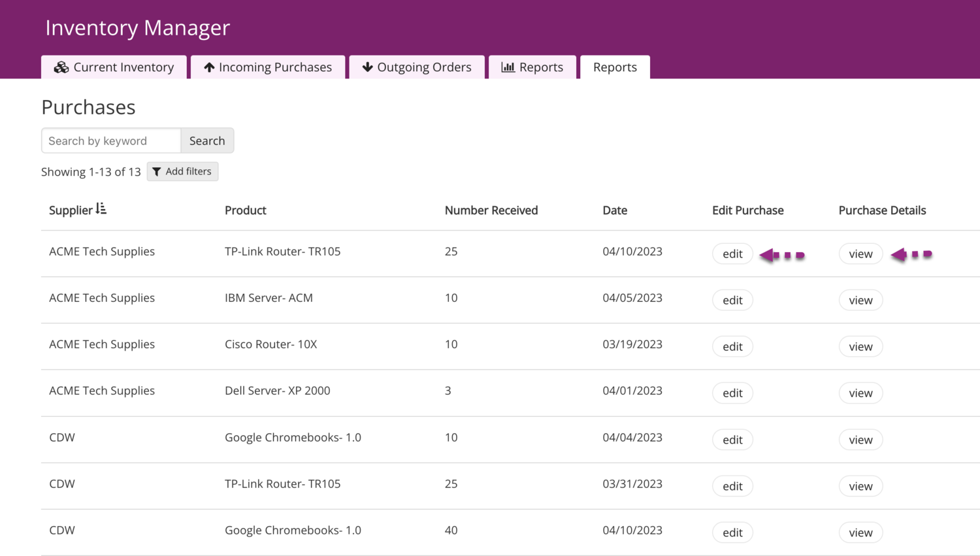Sort the table by Date column header
Screen dimensions: 980x556
(615, 210)
